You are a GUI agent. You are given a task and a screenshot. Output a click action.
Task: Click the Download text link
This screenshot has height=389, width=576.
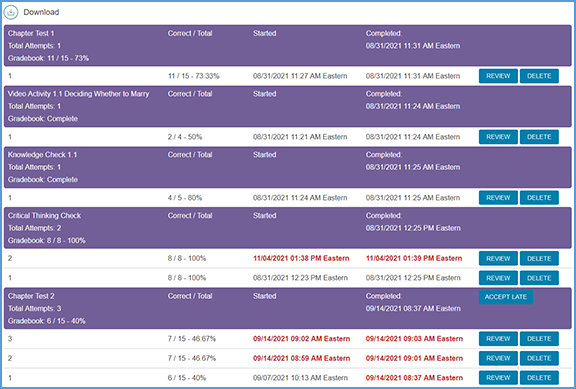pos(41,12)
